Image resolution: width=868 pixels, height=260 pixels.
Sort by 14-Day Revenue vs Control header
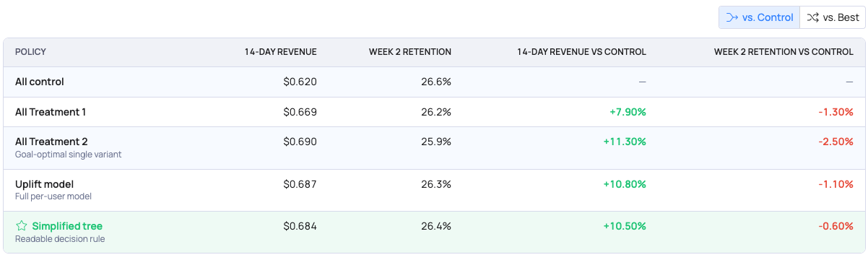click(581, 52)
